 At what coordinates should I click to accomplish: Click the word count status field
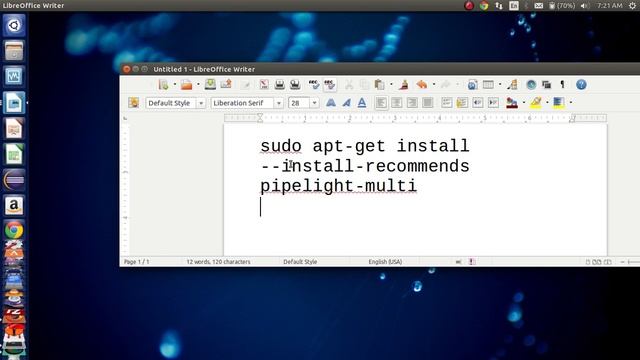[x=218, y=262]
